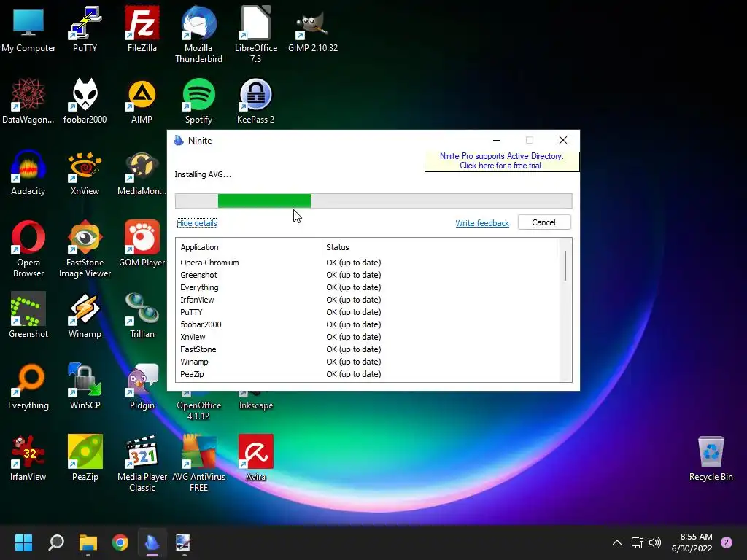This screenshot has width=747, height=560.
Task: Select the XnView desktop shortcut
Action: pos(85,172)
